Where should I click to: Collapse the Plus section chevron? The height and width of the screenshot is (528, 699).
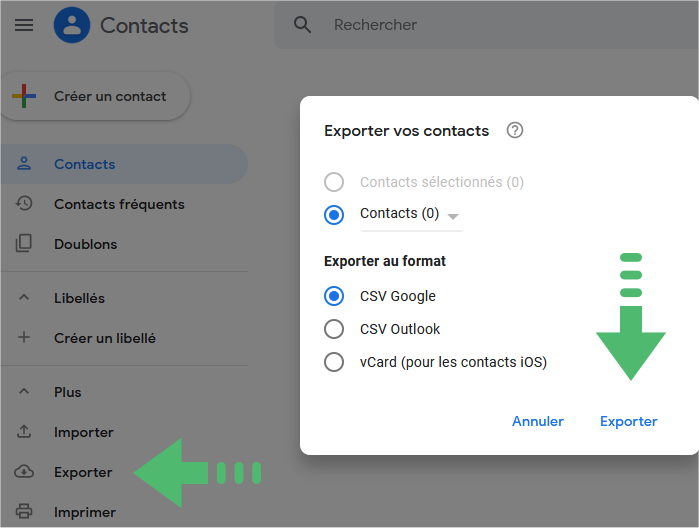point(24,391)
